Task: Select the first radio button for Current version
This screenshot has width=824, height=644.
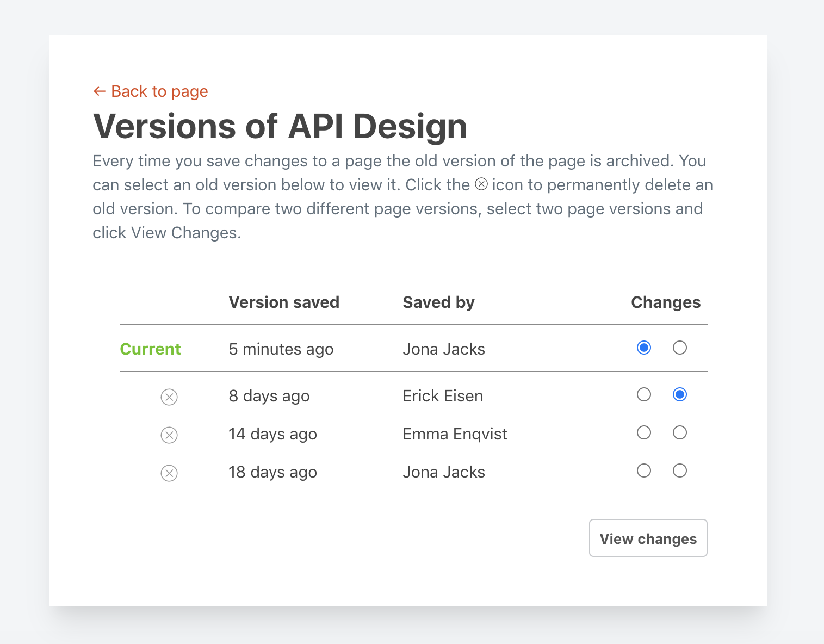Action: (x=644, y=348)
